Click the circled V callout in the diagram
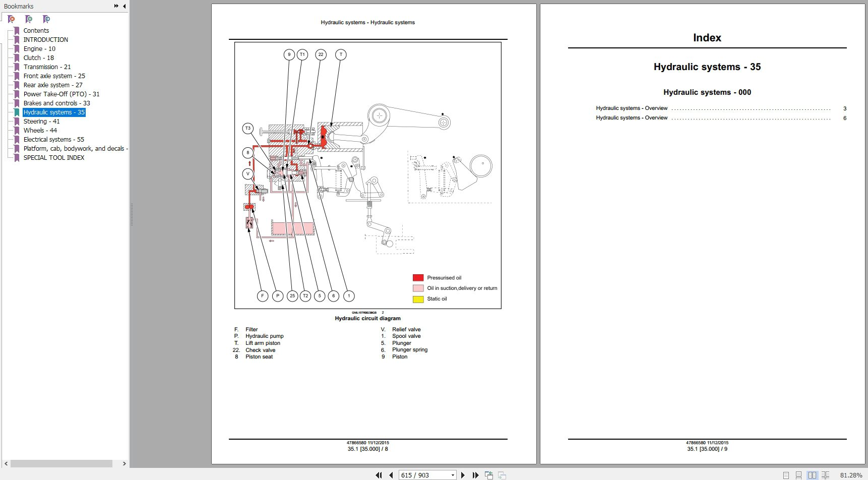 pyautogui.click(x=247, y=174)
